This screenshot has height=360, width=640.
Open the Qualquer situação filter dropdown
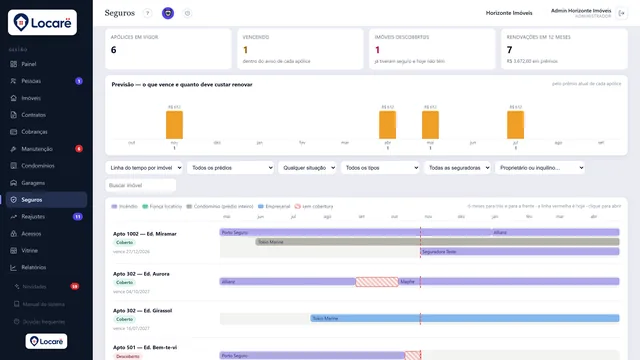pyautogui.click(x=307, y=168)
